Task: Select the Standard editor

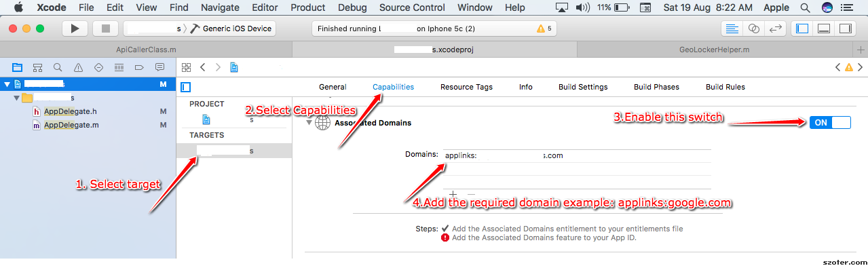Action: click(732, 28)
